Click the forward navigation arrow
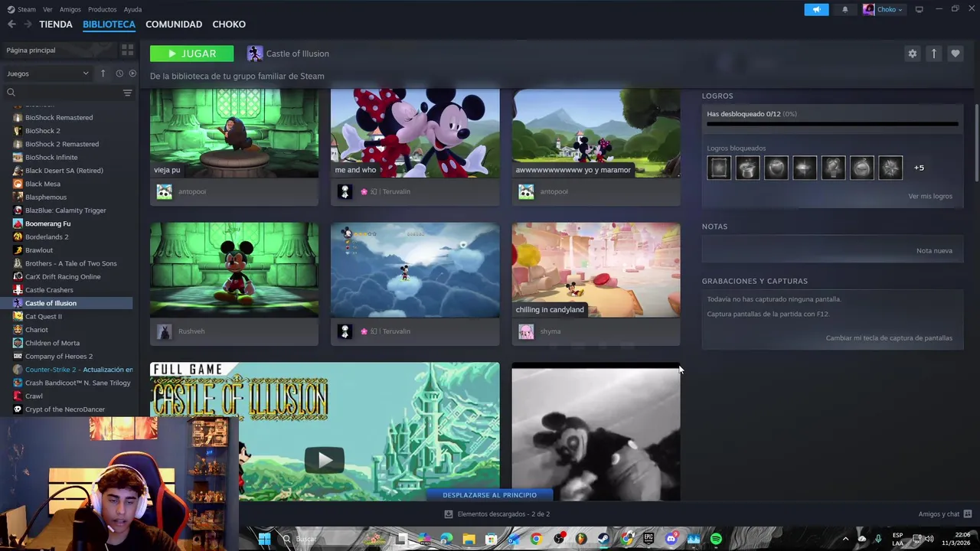The height and width of the screenshot is (551, 980). 28,24
